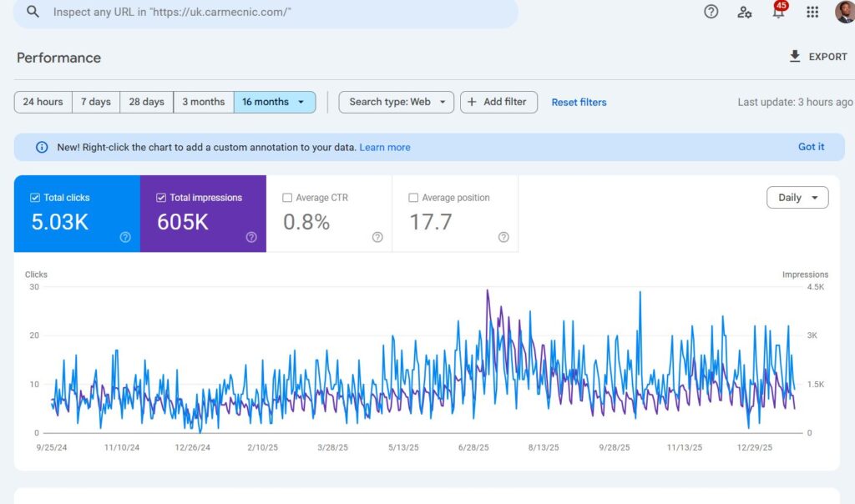Open the help question mark icon
855x504 pixels.
pos(711,12)
